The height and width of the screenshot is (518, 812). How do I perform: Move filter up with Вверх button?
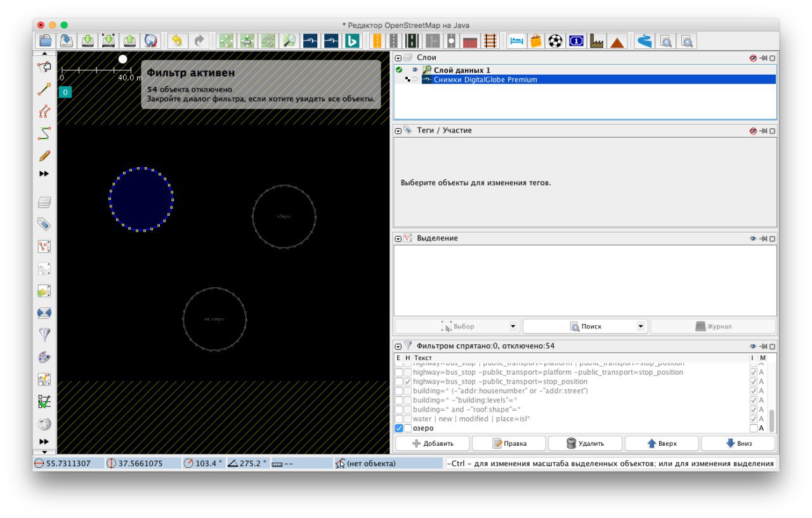tap(662, 443)
